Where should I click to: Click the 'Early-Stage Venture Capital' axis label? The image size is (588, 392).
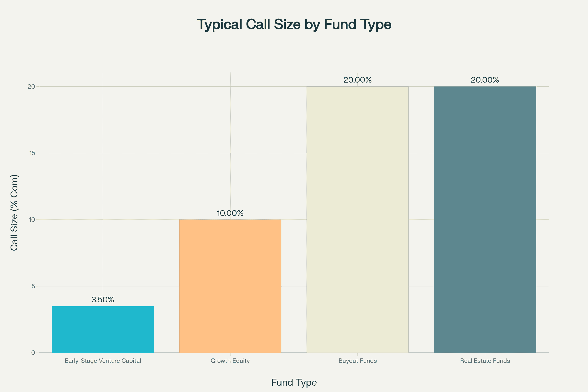click(103, 361)
